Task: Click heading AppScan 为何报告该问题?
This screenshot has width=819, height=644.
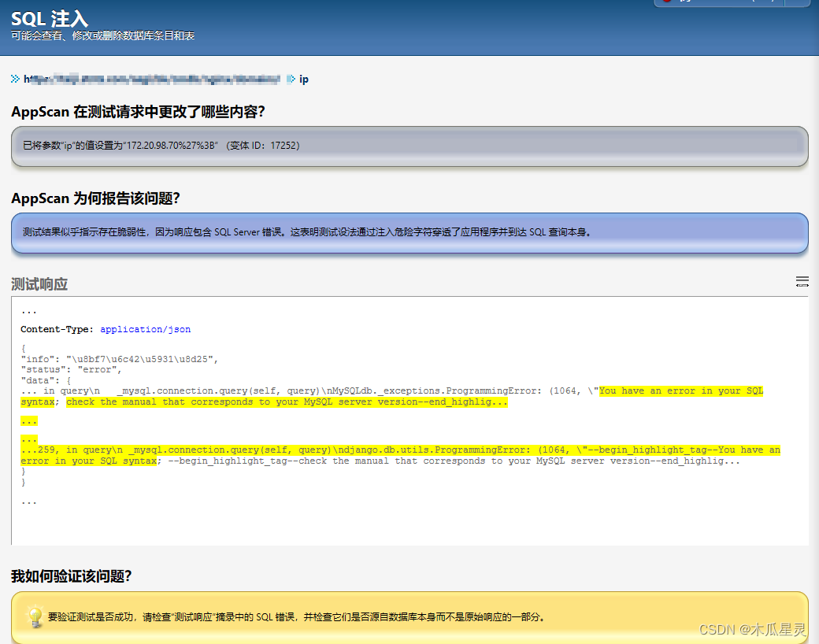Action: click(95, 198)
